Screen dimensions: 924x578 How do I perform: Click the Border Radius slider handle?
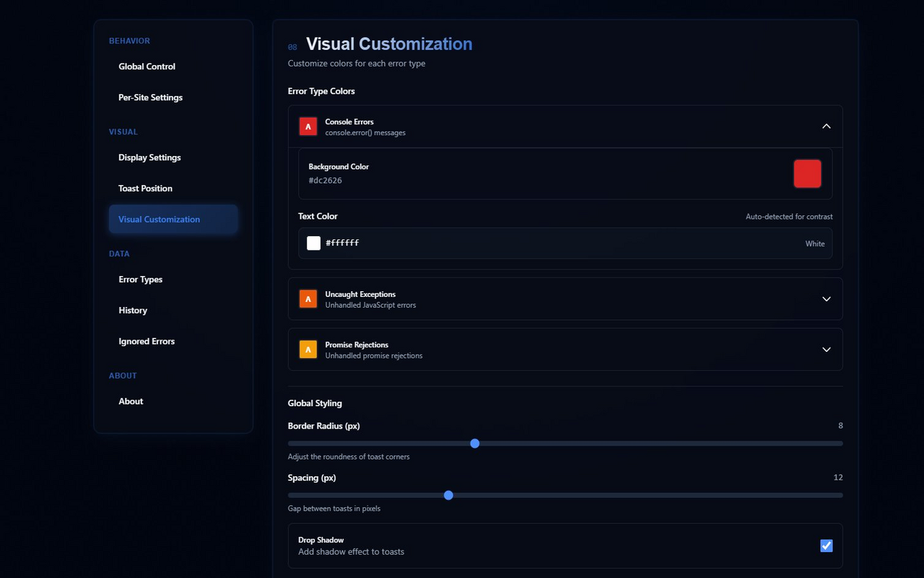[x=475, y=444]
